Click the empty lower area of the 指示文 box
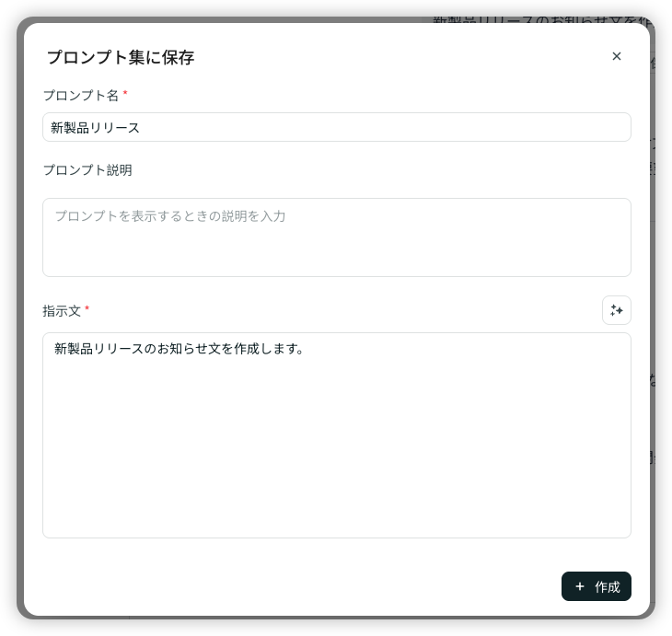 [x=336, y=460]
